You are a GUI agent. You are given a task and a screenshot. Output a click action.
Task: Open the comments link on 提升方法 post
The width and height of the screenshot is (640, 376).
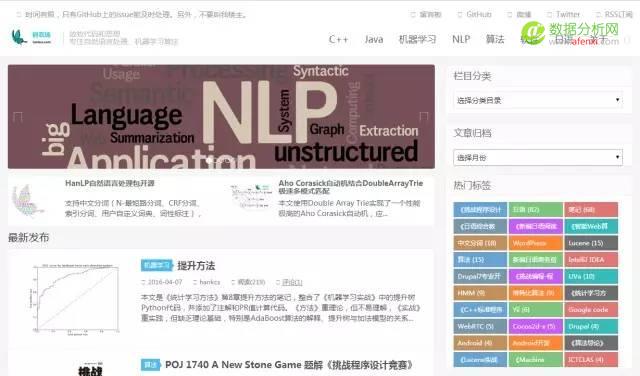(292, 282)
